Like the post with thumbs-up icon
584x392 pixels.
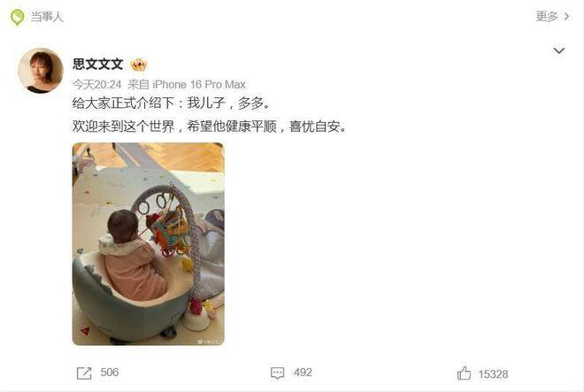point(464,373)
